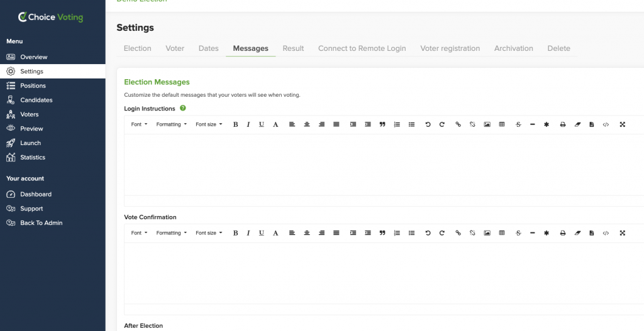Click Bold in the Login Instructions toolbar
This screenshot has height=331, width=644.
235,124
